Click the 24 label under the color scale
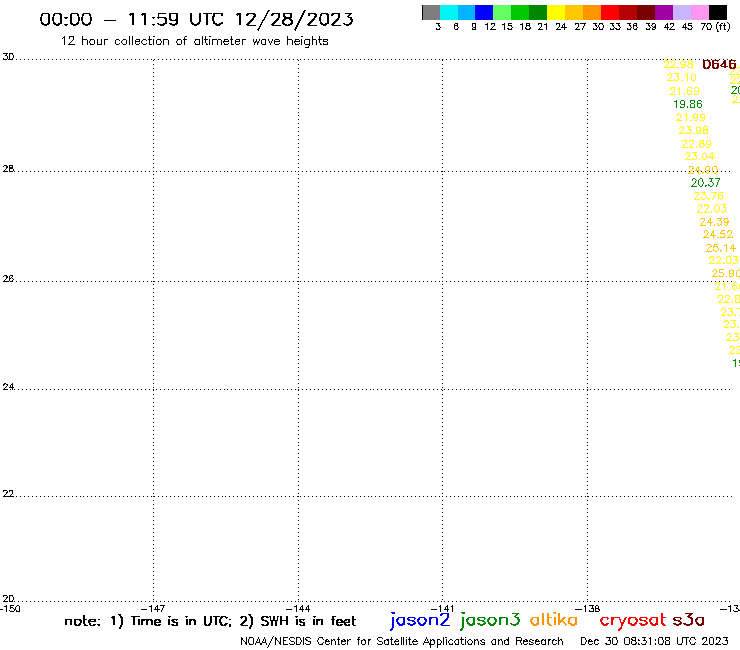 (561, 26)
